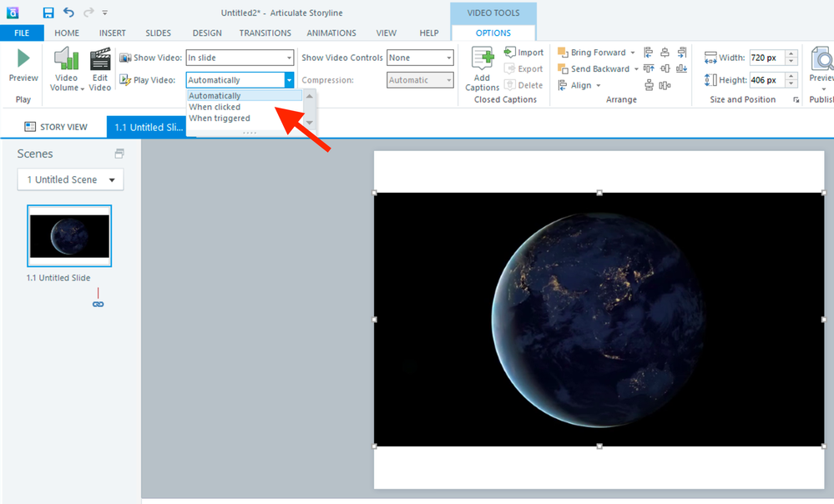The image size is (834, 504).
Task: Select 'When triggered' option in list
Action: tap(219, 118)
